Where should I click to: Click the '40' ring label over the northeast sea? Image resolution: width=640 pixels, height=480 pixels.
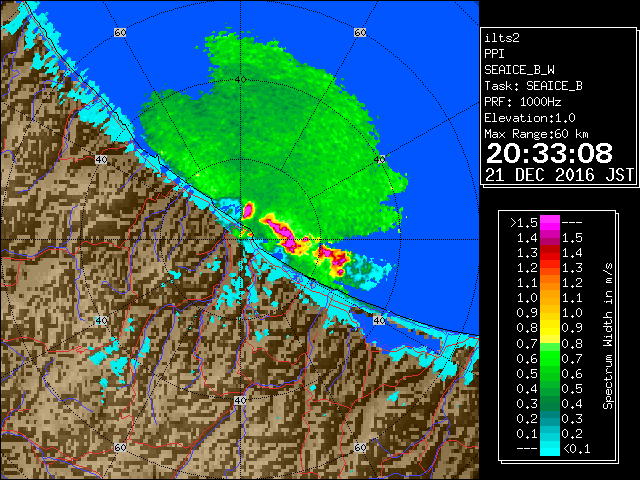point(380,160)
